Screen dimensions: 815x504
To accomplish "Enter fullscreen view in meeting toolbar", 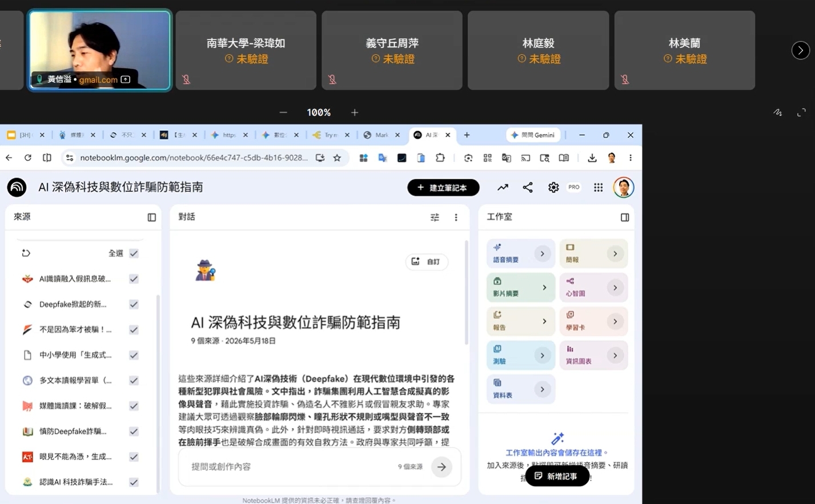I will click(801, 112).
